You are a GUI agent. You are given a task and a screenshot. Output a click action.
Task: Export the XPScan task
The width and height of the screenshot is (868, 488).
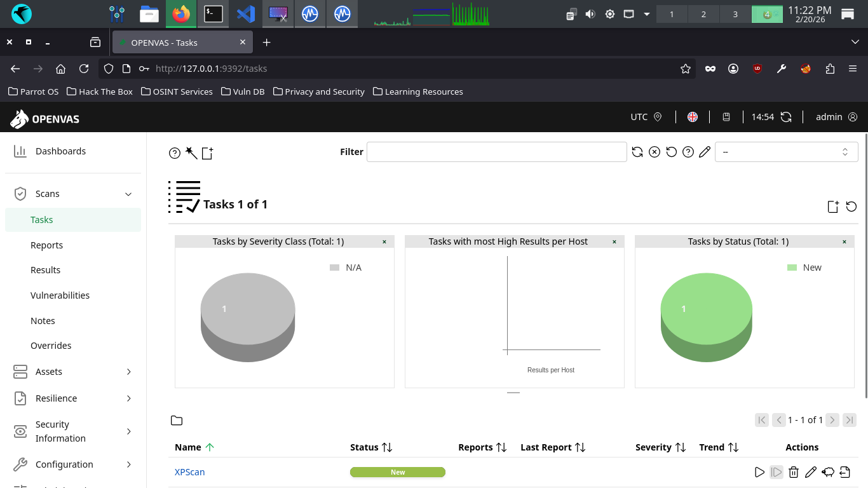click(844, 472)
